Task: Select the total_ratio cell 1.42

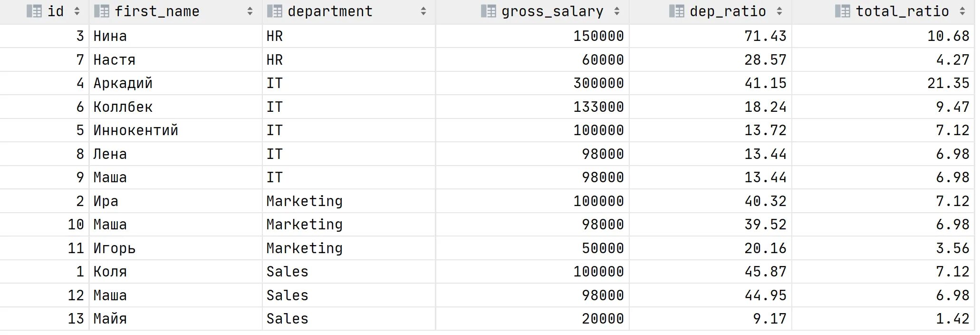Action: (x=884, y=319)
